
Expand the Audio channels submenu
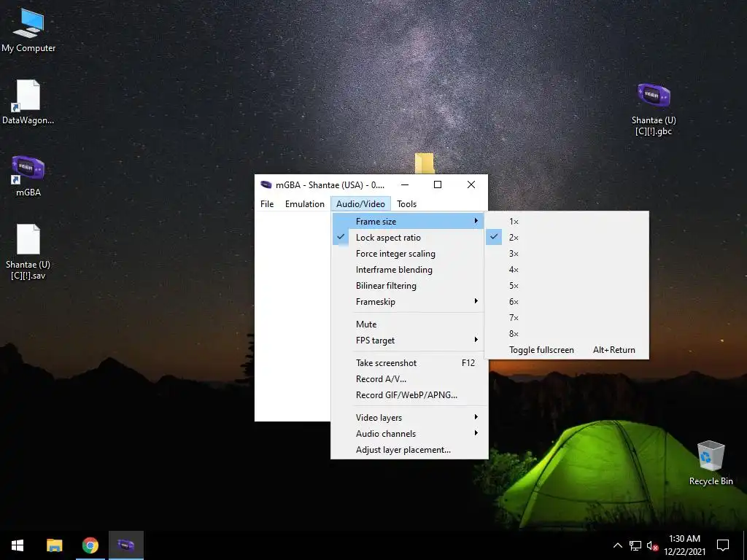pyautogui.click(x=408, y=434)
